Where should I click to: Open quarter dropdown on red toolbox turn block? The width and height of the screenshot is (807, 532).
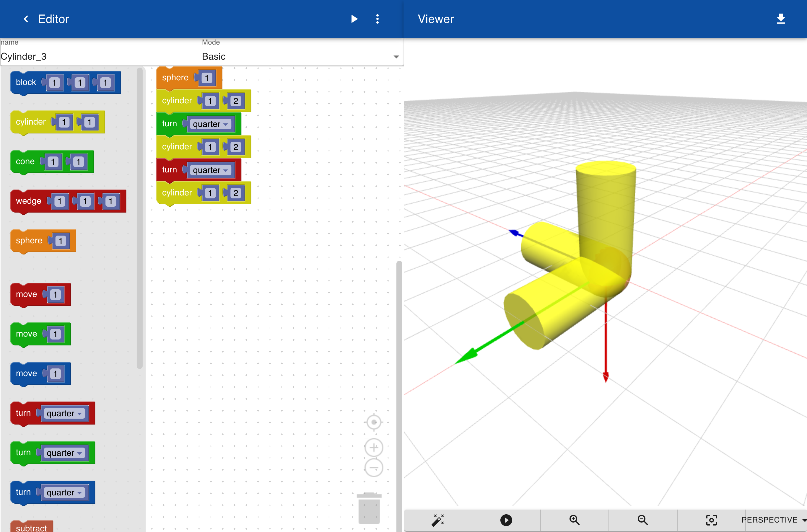tap(64, 414)
